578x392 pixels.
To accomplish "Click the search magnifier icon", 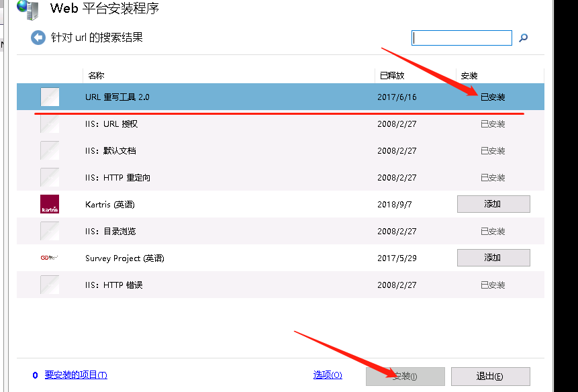I will [524, 38].
